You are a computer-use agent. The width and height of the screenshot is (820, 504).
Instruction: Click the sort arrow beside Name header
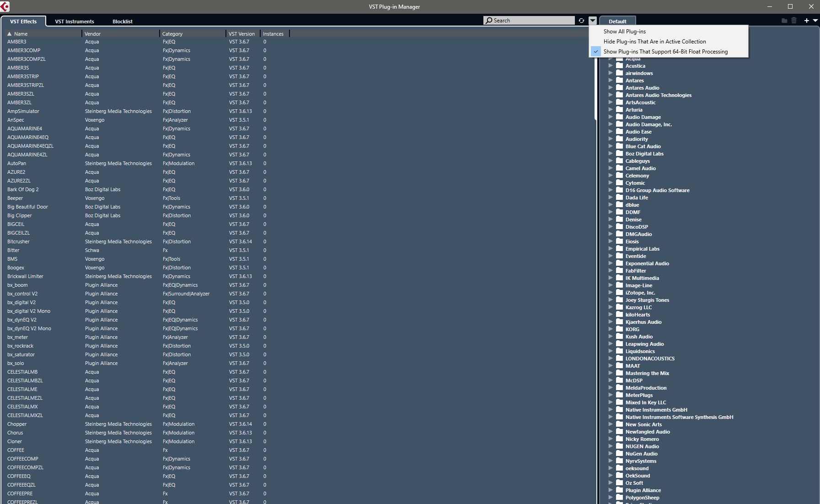(9, 34)
